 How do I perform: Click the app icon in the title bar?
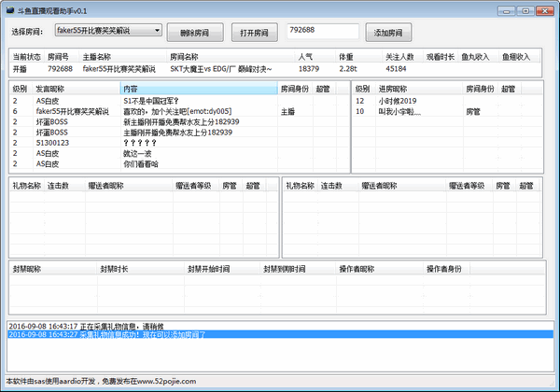(x=10, y=10)
